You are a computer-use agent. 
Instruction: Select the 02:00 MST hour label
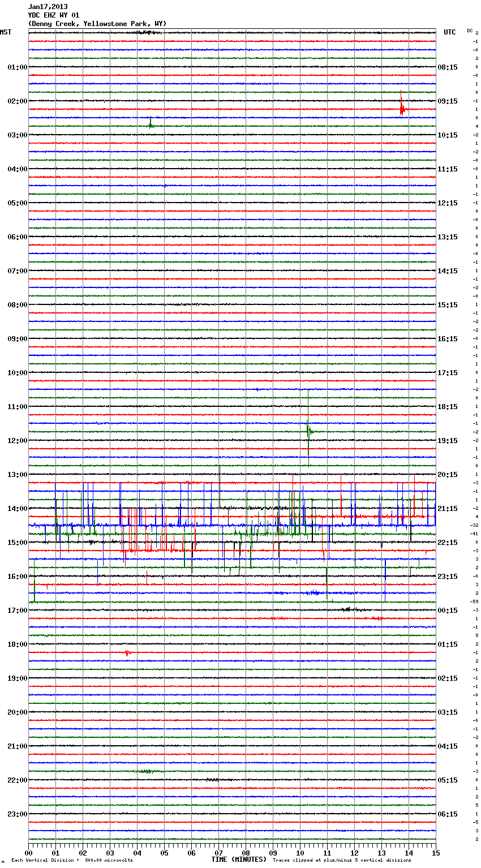(x=17, y=101)
